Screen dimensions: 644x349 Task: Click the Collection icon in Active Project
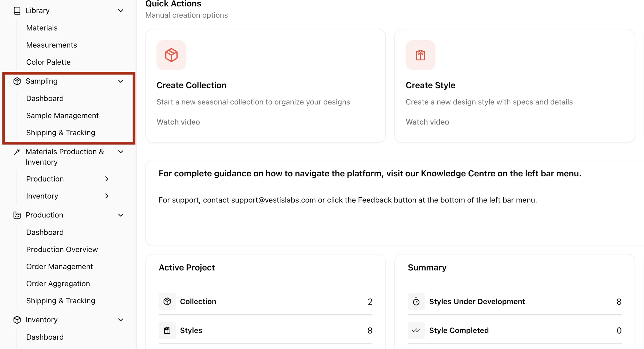click(x=167, y=301)
